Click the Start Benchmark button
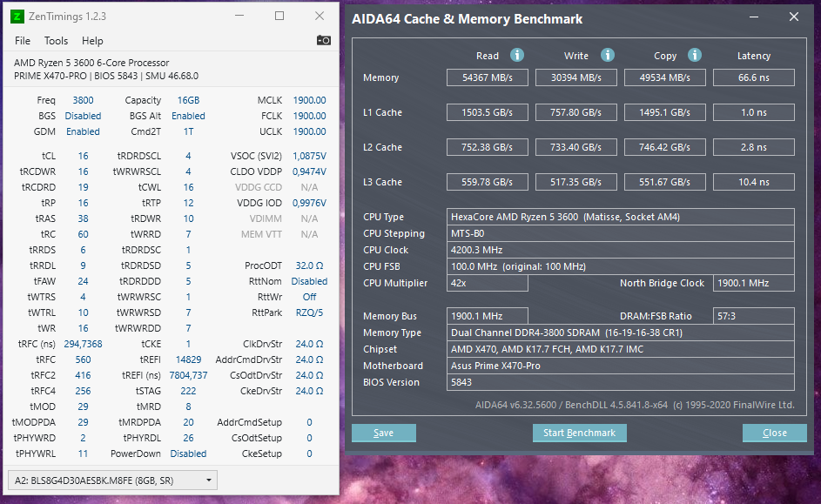This screenshot has height=504, width=821. click(x=579, y=433)
